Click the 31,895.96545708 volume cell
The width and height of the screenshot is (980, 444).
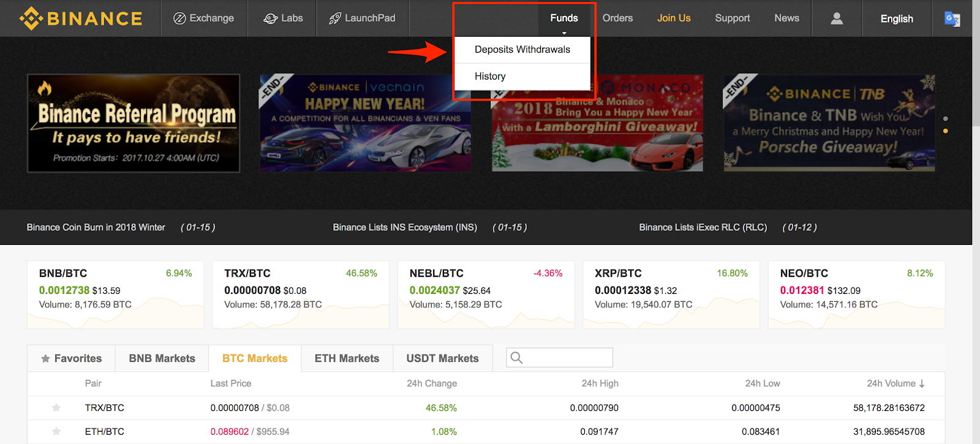click(889, 432)
